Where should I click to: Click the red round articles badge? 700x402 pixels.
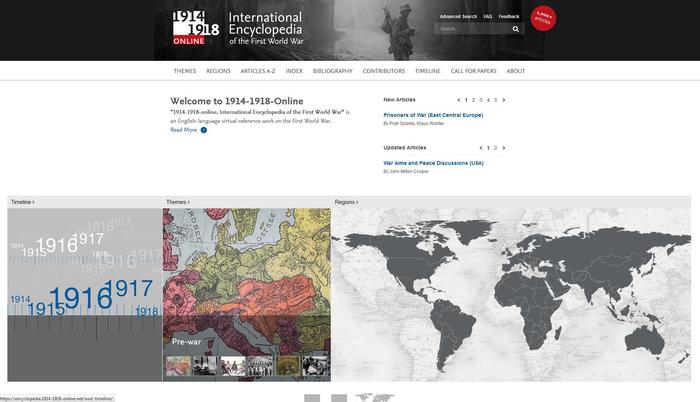(543, 18)
